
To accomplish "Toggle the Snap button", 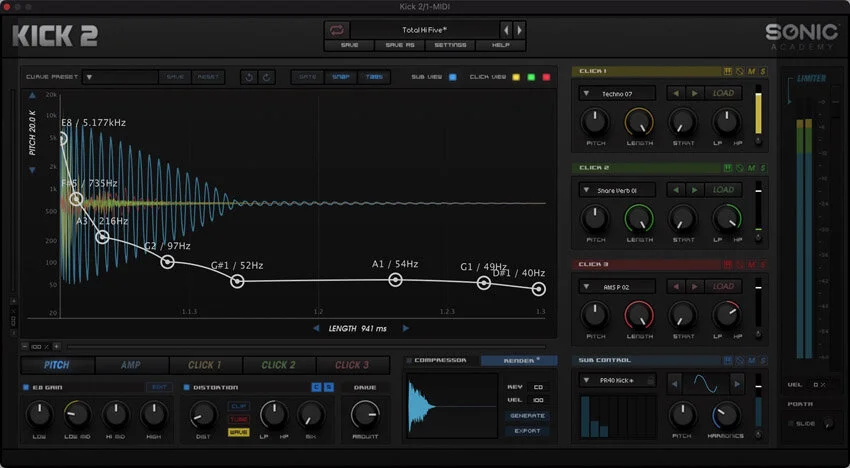I will [x=340, y=77].
